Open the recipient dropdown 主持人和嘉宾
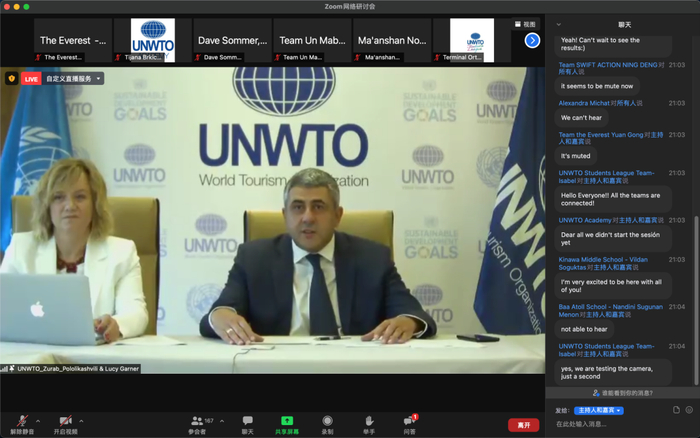The image size is (700, 438). point(599,410)
